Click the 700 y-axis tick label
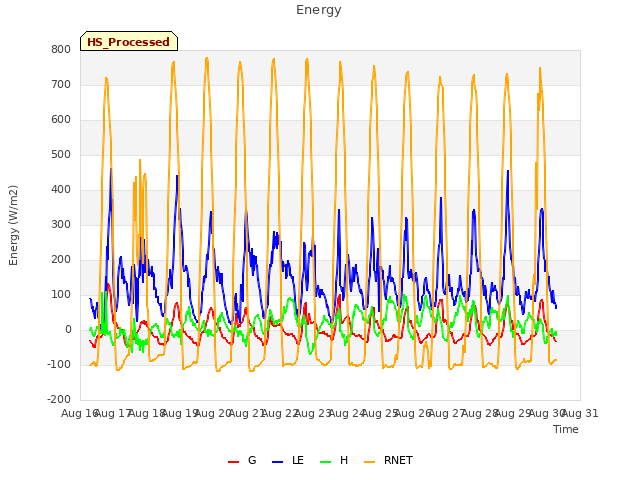 [61, 84]
